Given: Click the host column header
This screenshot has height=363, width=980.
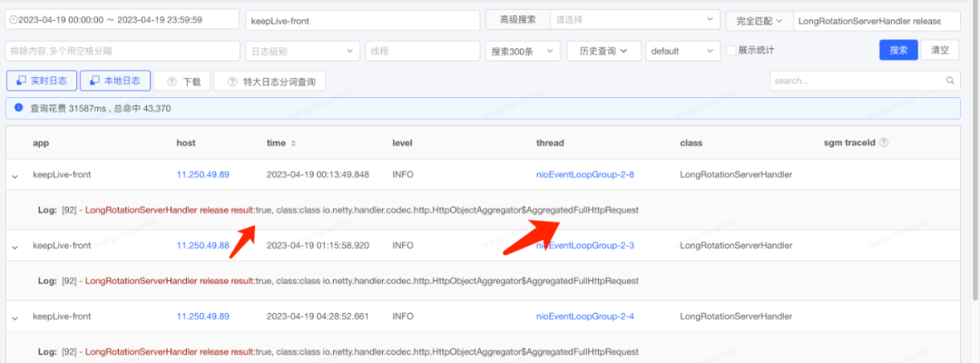Looking at the screenshot, I should click(186, 143).
